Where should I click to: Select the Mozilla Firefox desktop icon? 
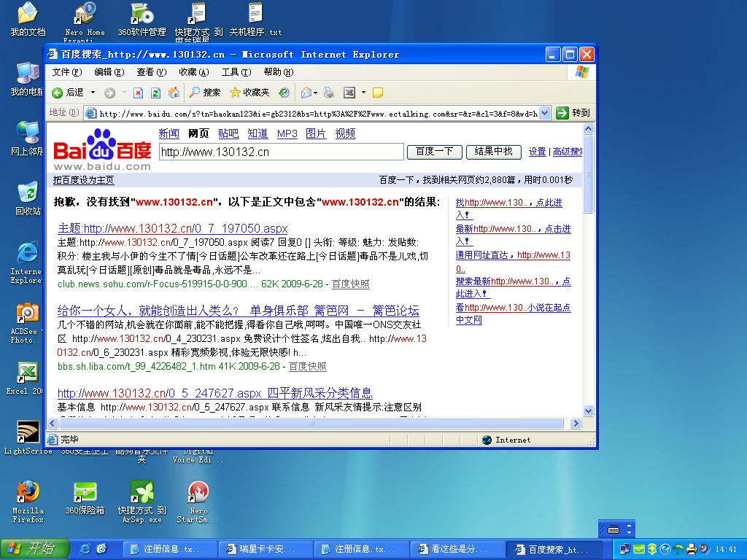(x=28, y=502)
